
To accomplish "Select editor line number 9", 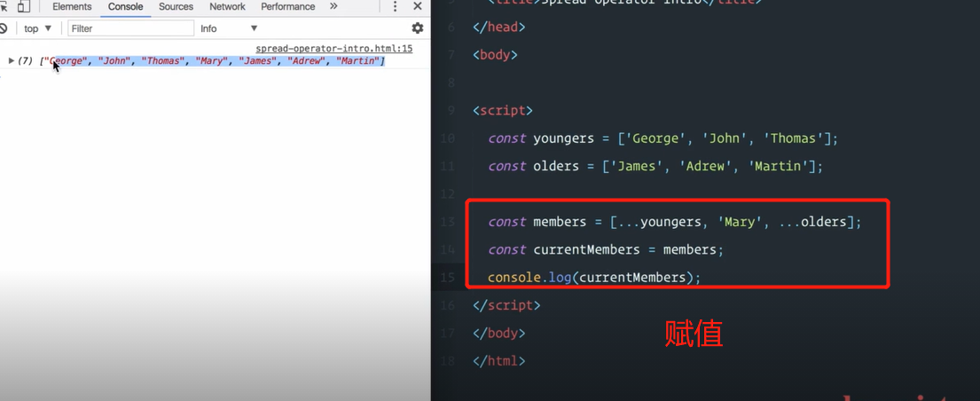I will click(451, 111).
